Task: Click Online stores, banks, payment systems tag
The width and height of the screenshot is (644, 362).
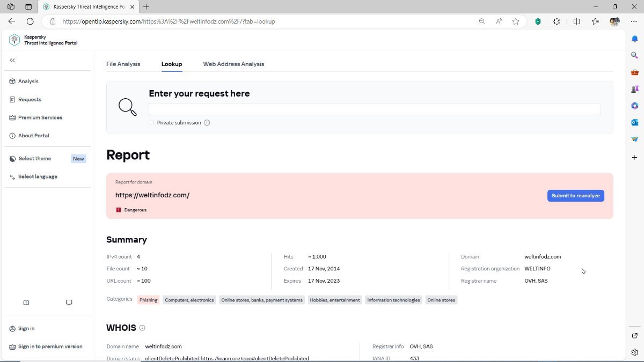Action: (262, 300)
